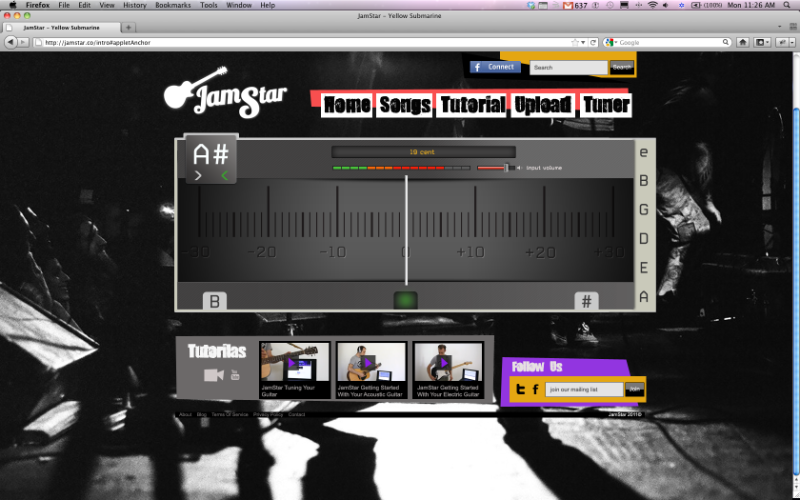The width and height of the screenshot is (800, 500).
Task: Open the Terms Of Service footer link
Action: click(x=230, y=414)
